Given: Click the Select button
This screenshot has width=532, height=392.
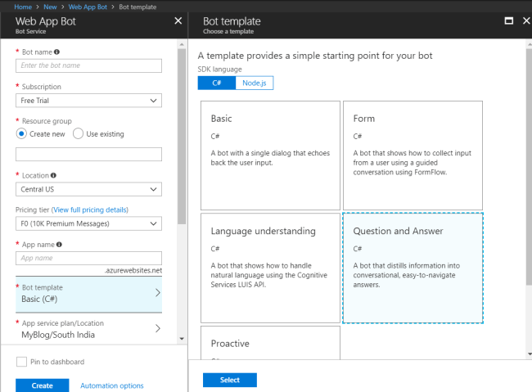Looking at the screenshot, I should coord(230,380).
